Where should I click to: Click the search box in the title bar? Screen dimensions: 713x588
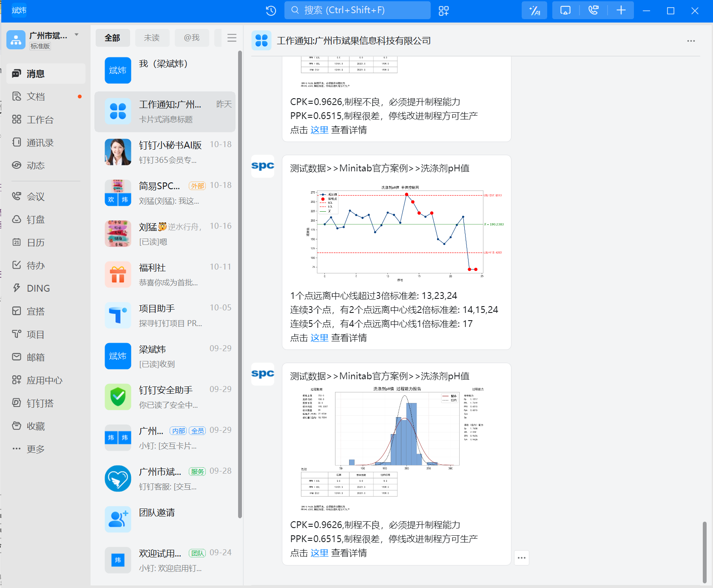[357, 10]
